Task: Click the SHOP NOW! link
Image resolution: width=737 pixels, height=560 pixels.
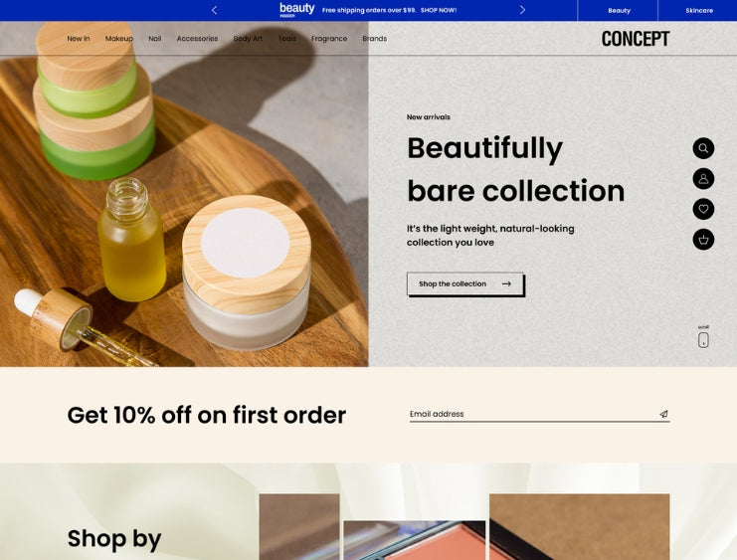Action: (438, 10)
